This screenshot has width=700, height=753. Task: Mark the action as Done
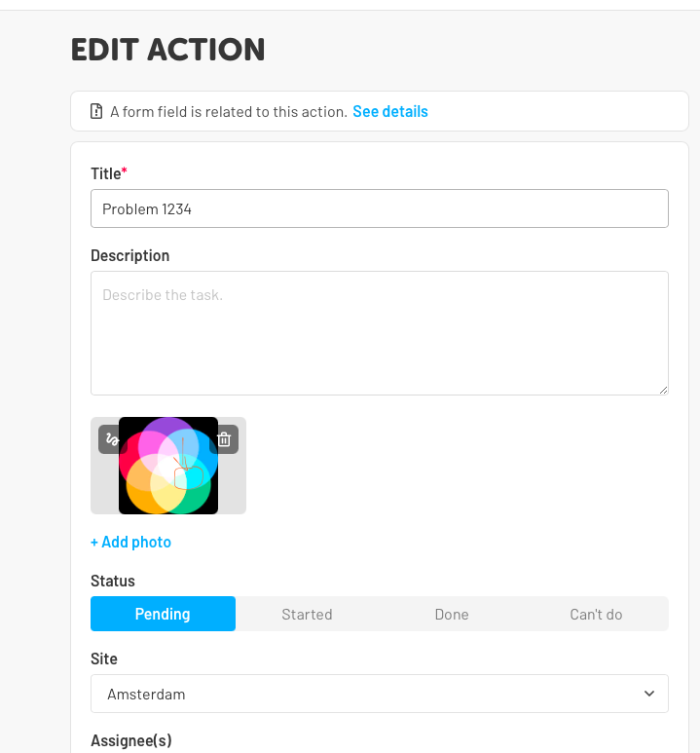pos(452,614)
